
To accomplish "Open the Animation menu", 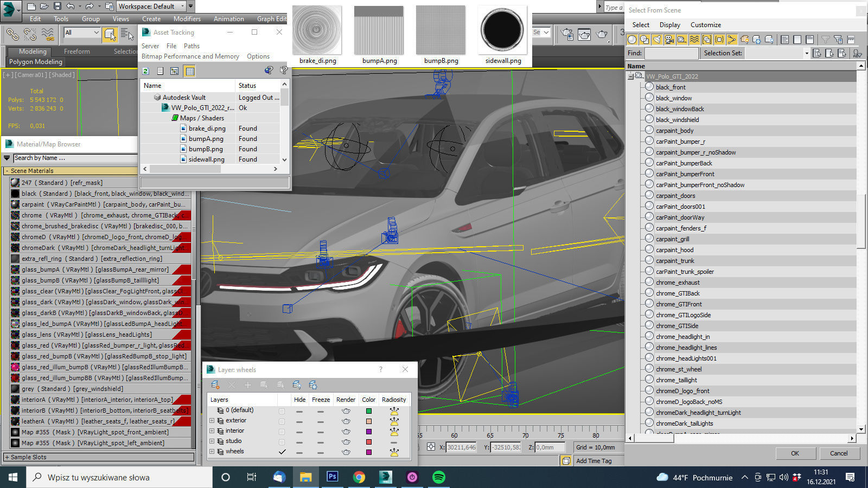I will click(228, 19).
